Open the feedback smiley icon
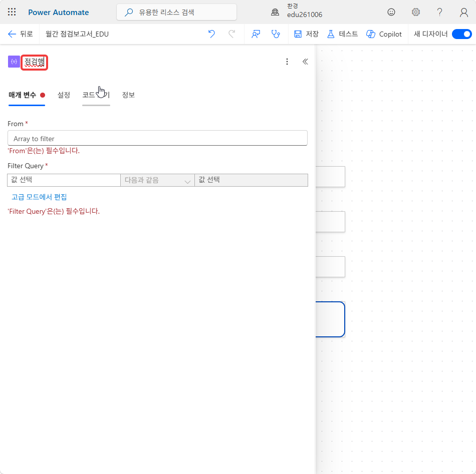The width and height of the screenshot is (476, 474). tap(391, 12)
